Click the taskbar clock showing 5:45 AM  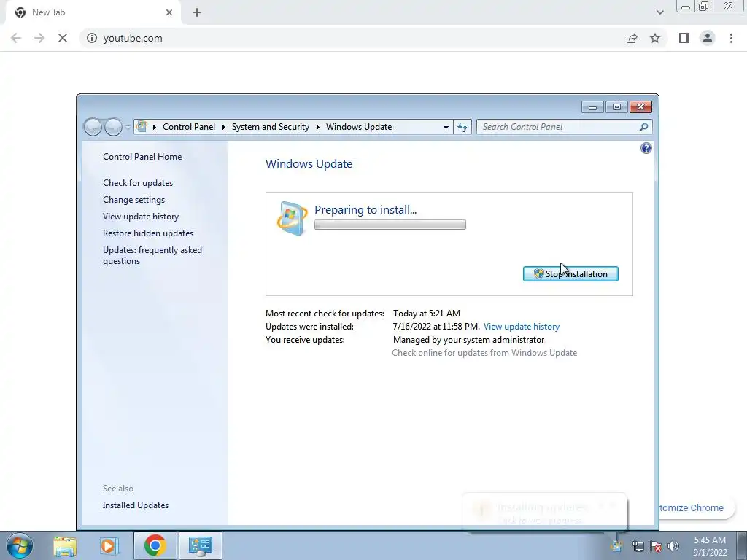(710, 546)
